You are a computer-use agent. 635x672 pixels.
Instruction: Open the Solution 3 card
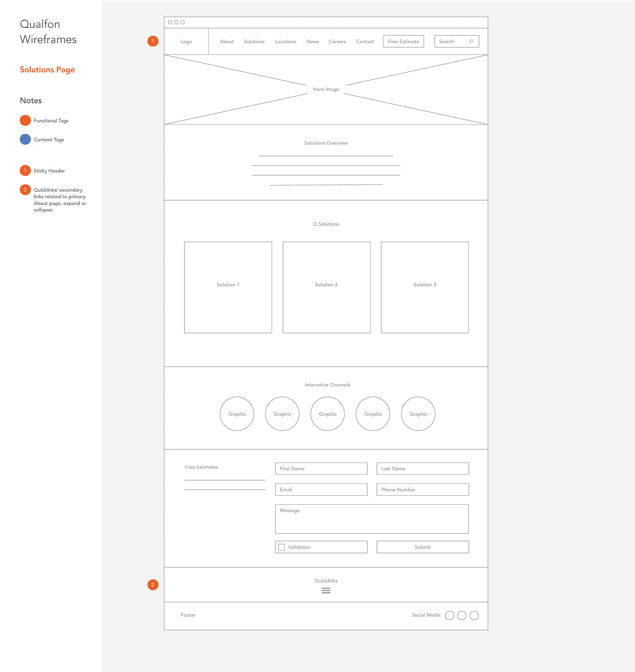(425, 287)
